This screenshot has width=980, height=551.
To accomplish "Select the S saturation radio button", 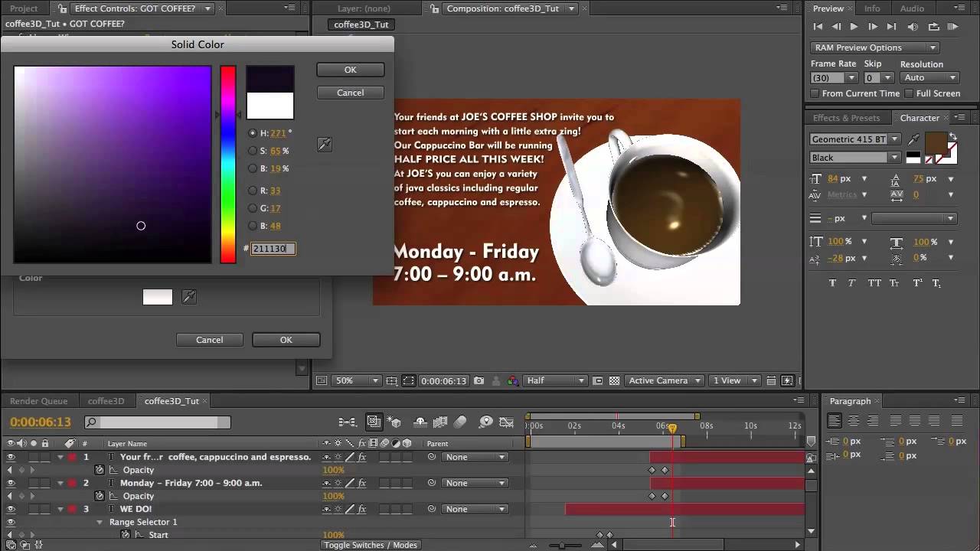I will click(x=253, y=151).
